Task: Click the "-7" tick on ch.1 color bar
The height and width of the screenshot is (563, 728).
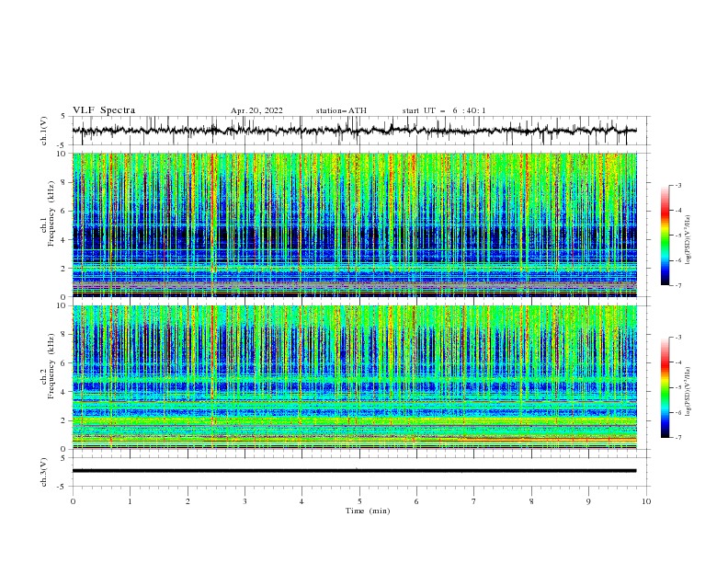Action: (678, 285)
